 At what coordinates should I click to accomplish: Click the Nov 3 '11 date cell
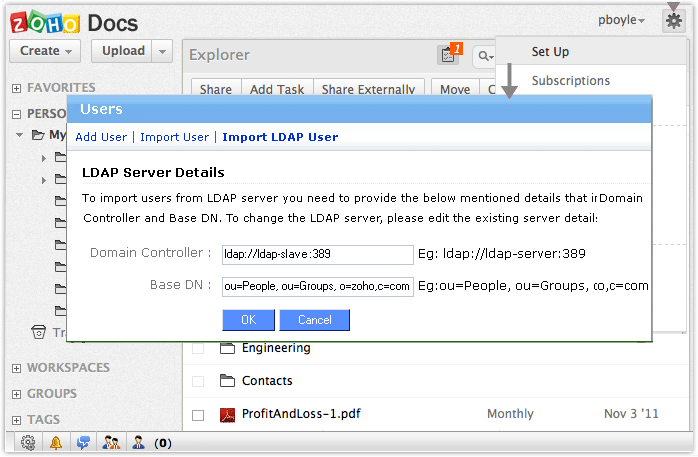631,414
